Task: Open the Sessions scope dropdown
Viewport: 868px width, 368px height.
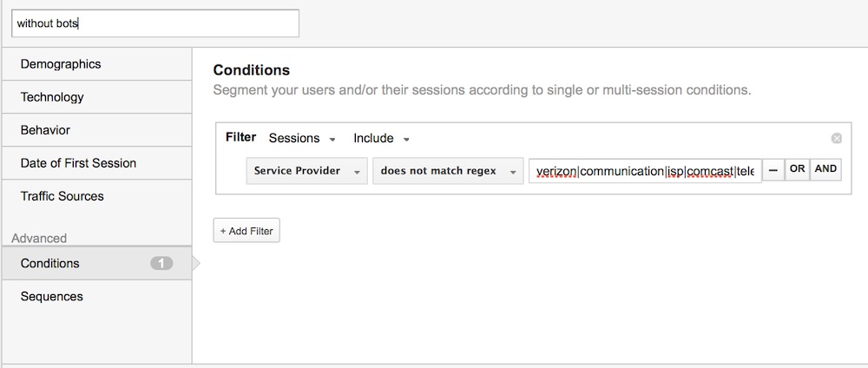Action: (302, 138)
